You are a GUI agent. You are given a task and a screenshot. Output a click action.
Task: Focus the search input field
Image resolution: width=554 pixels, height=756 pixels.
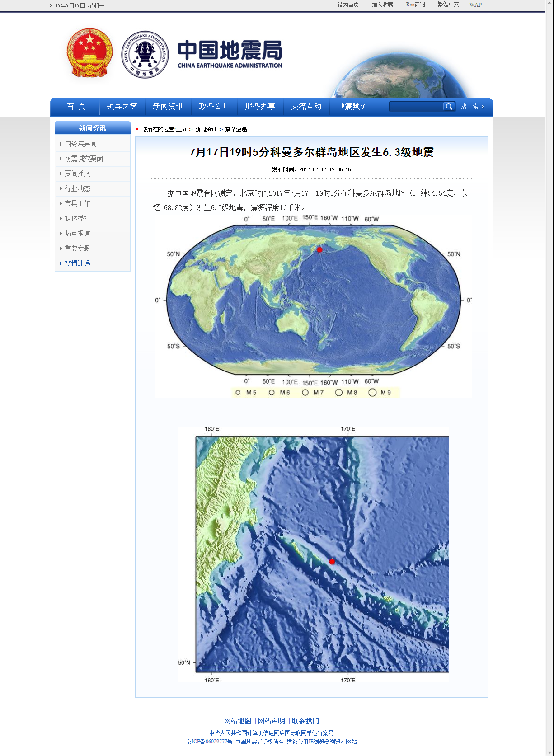416,107
